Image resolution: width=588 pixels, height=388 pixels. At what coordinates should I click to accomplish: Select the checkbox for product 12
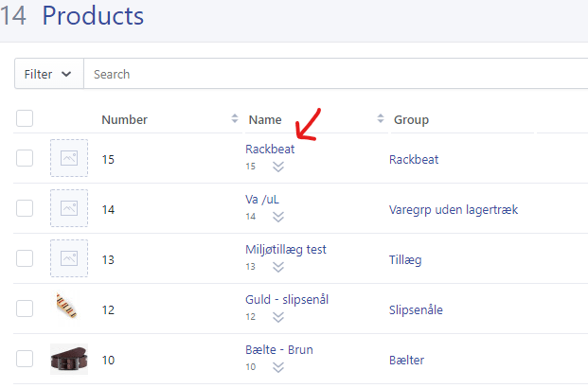25,309
